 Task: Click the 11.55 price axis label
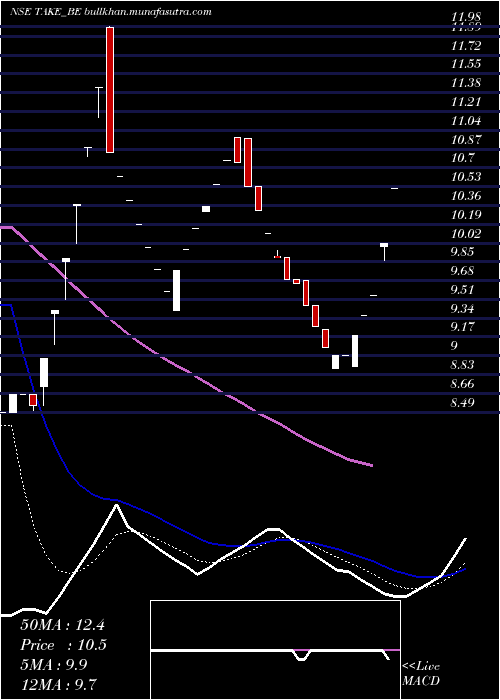point(466,64)
